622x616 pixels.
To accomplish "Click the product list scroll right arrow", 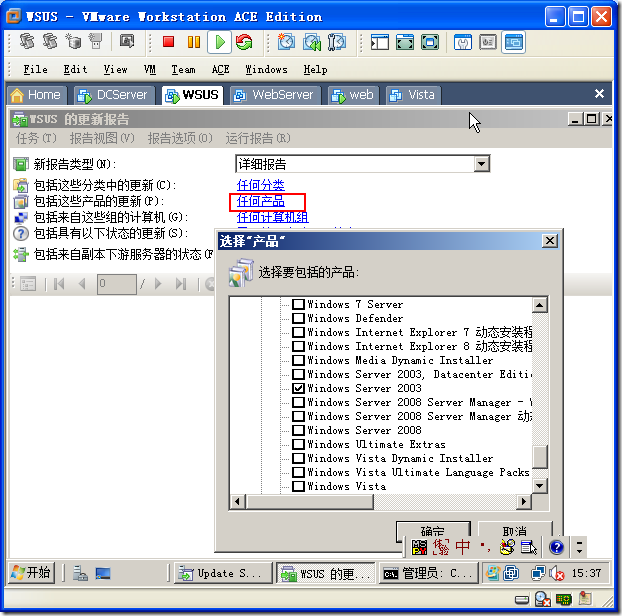I will pyautogui.click(x=524, y=502).
